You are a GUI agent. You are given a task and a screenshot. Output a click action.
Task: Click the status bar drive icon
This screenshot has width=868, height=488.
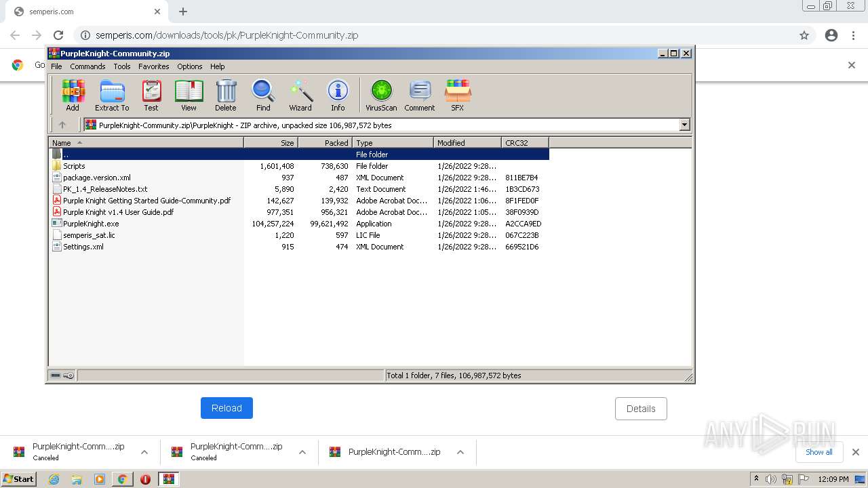click(x=56, y=375)
